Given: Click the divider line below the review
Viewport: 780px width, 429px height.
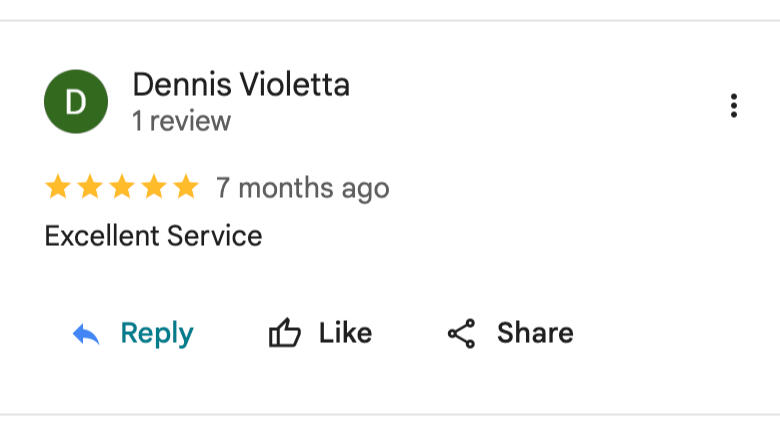Looking at the screenshot, I should click(x=390, y=414).
